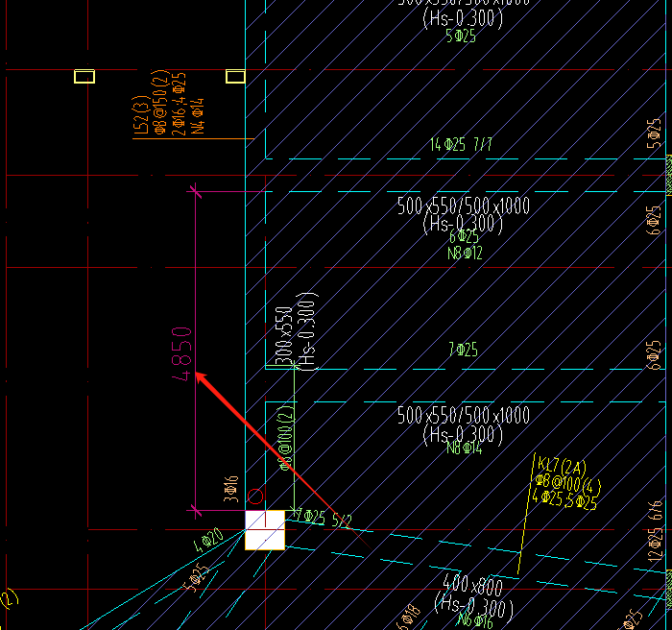Image resolution: width=672 pixels, height=630 pixels.
Task: Click the green N6Φ16 annotation
Action: click(x=475, y=620)
